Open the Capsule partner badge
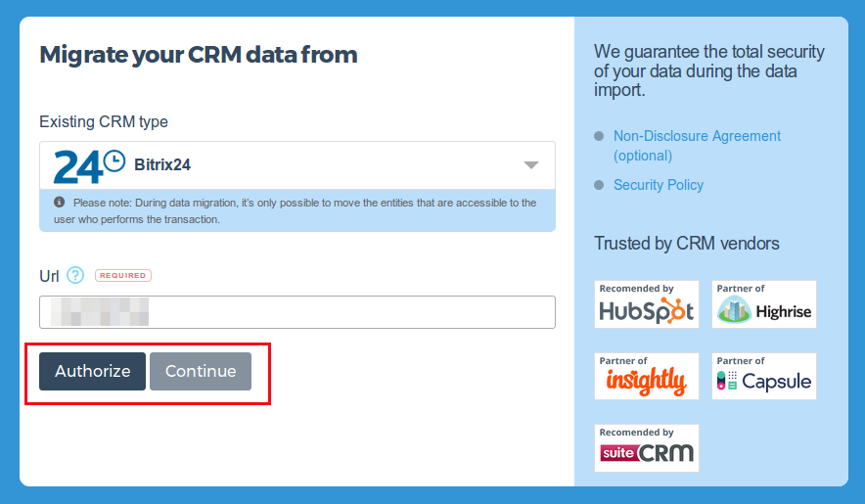Viewport: 865px width, 504px height. (x=764, y=377)
